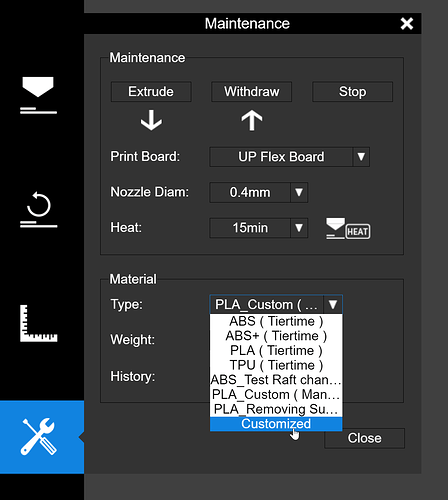448x500 pixels.
Task: Open the print nozzle sidebar icon
Action: click(x=38, y=95)
